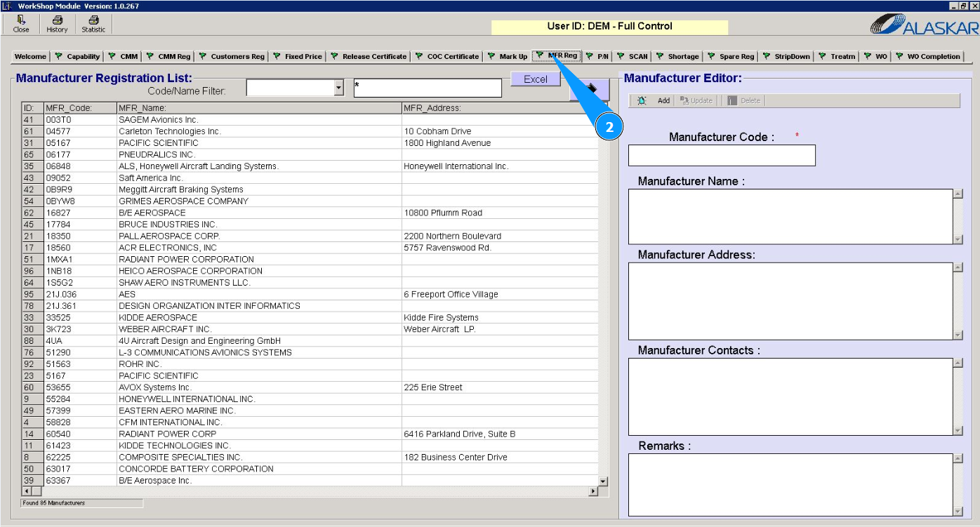Click the Close toolbar icon
This screenshot has width=980, height=527.
[x=21, y=20]
